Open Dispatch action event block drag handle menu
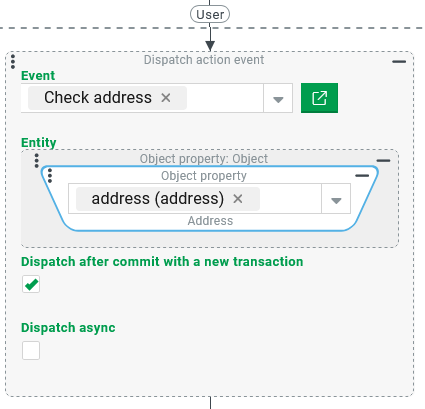This screenshot has height=409, width=425. click(13, 62)
